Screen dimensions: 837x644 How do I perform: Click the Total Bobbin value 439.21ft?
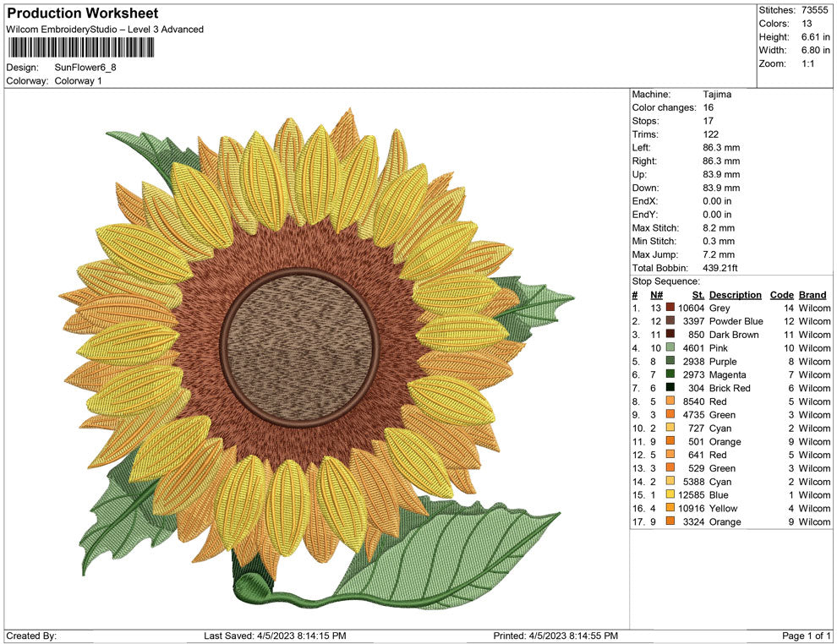point(720,268)
